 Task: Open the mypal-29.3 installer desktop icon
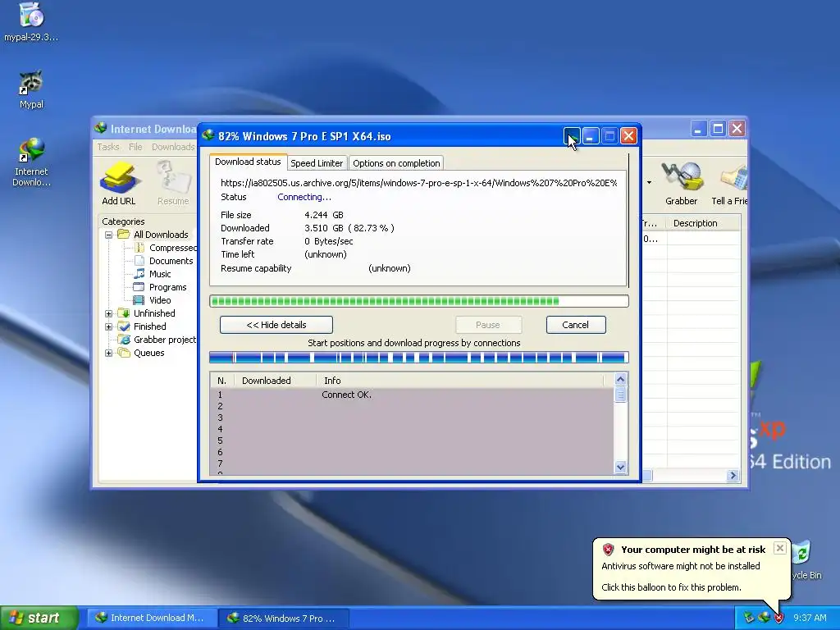click(x=31, y=21)
